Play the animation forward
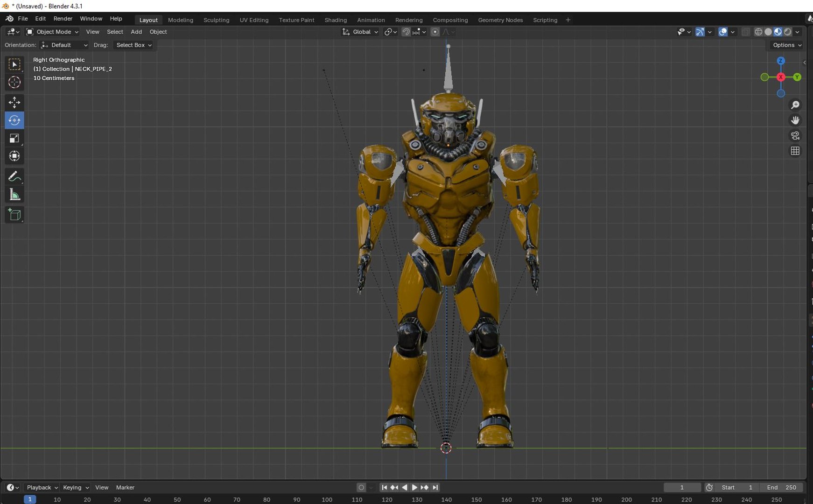This screenshot has height=504, width=813. 414,487
